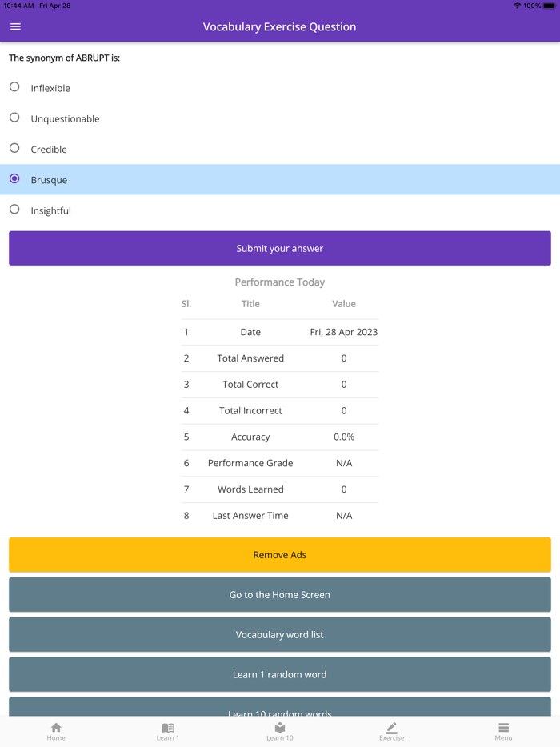Tap the battery indicator
Image resolution: width=560 pixels, height=747 pixels.
[x=550, y=6]
